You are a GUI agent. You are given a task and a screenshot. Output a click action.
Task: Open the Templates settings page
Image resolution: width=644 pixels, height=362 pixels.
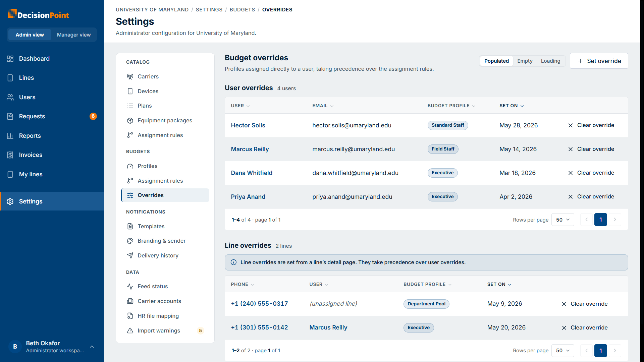pyautogui.click(x=165, y=226)
